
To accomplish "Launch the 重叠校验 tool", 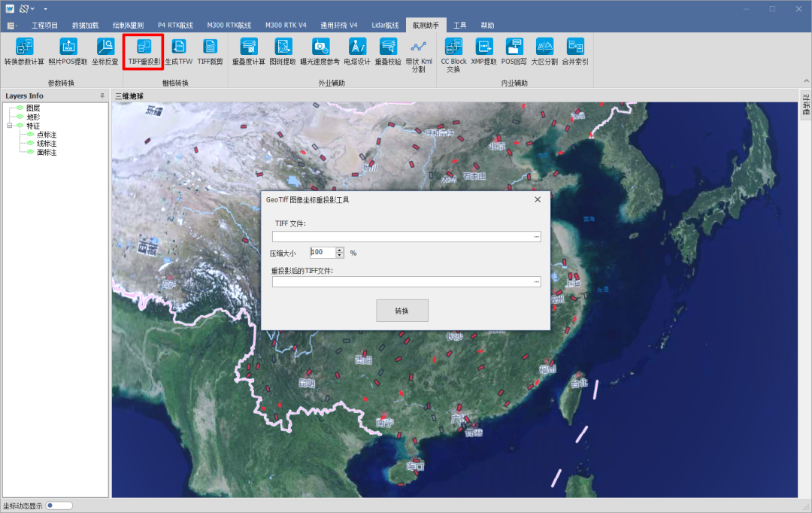I will pyautogui.click(x=388, y=52).
